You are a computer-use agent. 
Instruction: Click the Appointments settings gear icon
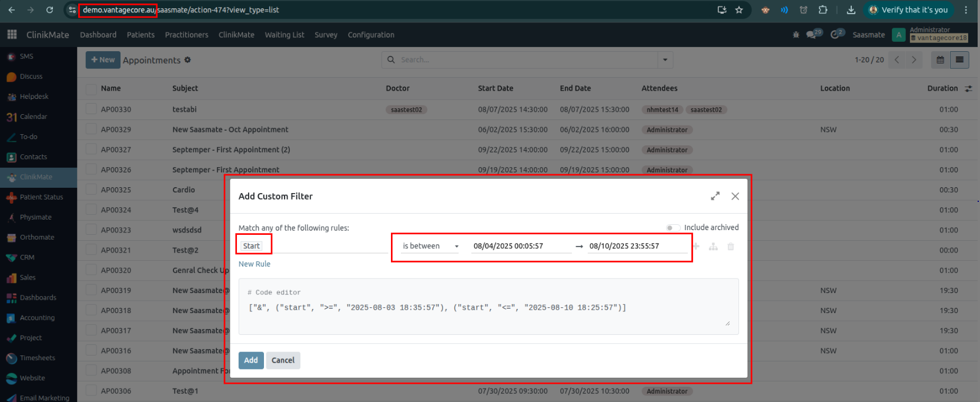(x=188, y=60)
